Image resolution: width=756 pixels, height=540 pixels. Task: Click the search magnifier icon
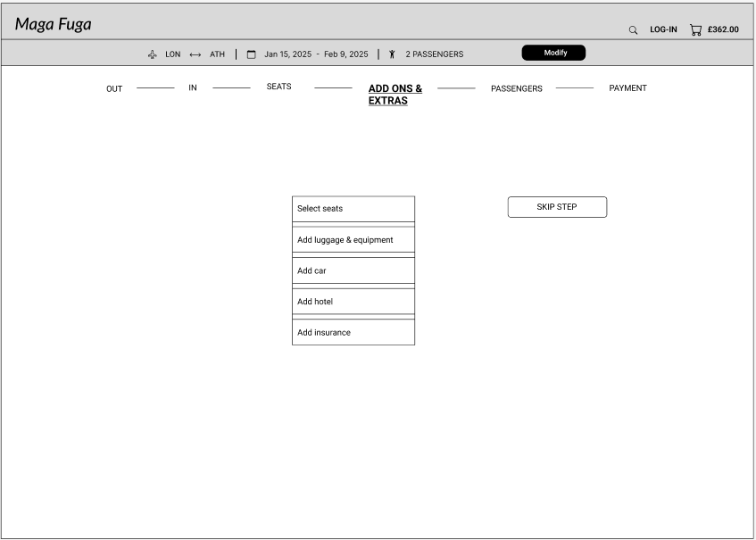tap(634, 30)
